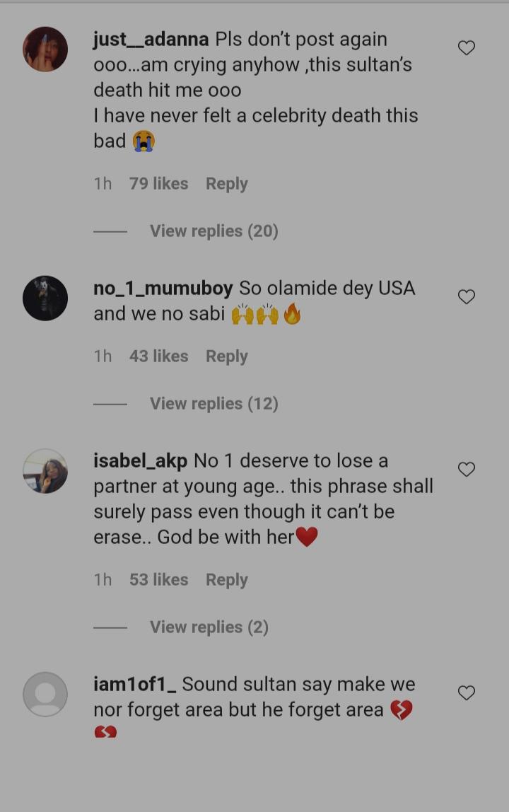View 12 replies under no_1_mumuboy's comment
This screenshot has height=812, width=509.
213,404
